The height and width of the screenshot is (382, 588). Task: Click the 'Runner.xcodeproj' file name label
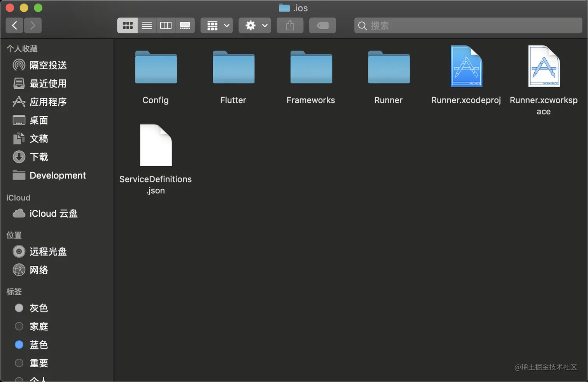click(x=466, y=100)
